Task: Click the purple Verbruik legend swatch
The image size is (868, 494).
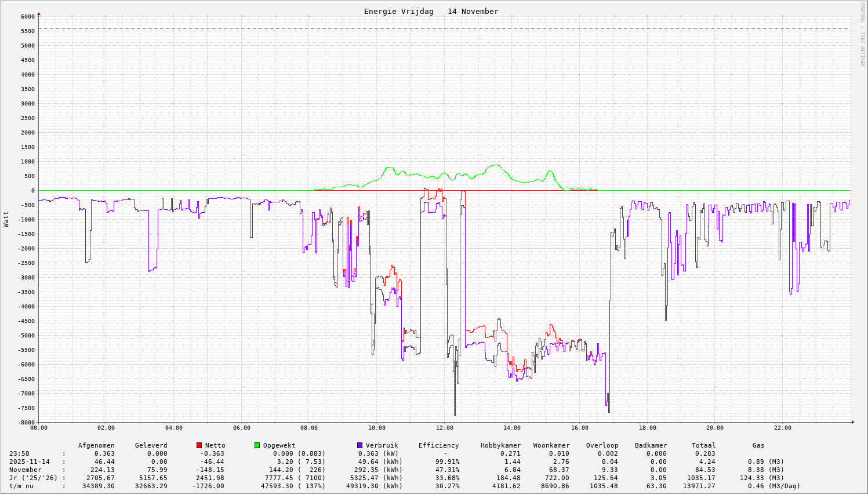Action: (359, 445)
